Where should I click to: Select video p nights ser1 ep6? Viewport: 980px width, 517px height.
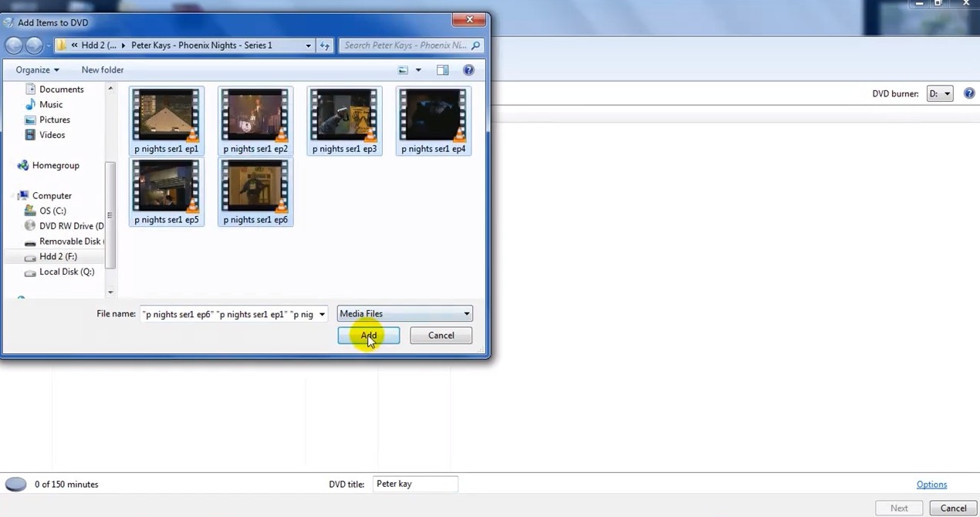coord(255,192)
